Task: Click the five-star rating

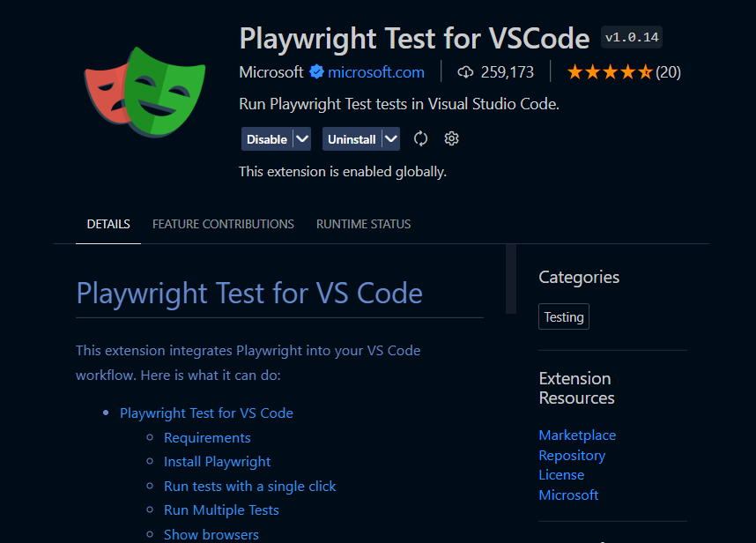Action: pyautogui.click(x=610, y=72)
